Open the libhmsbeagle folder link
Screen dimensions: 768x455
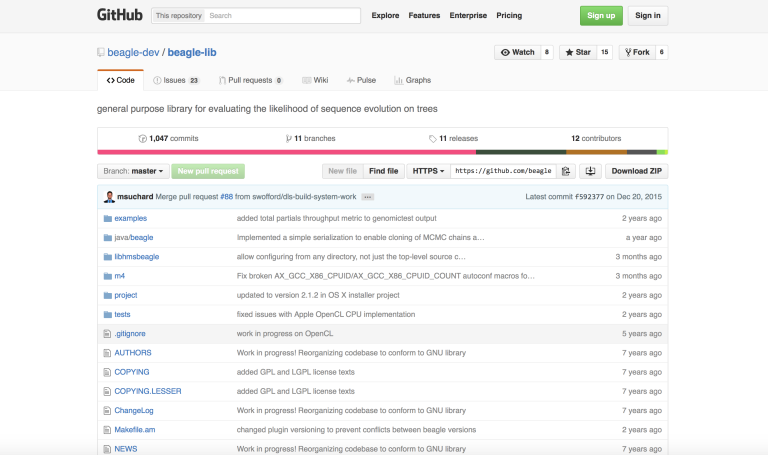pos(137,257)
